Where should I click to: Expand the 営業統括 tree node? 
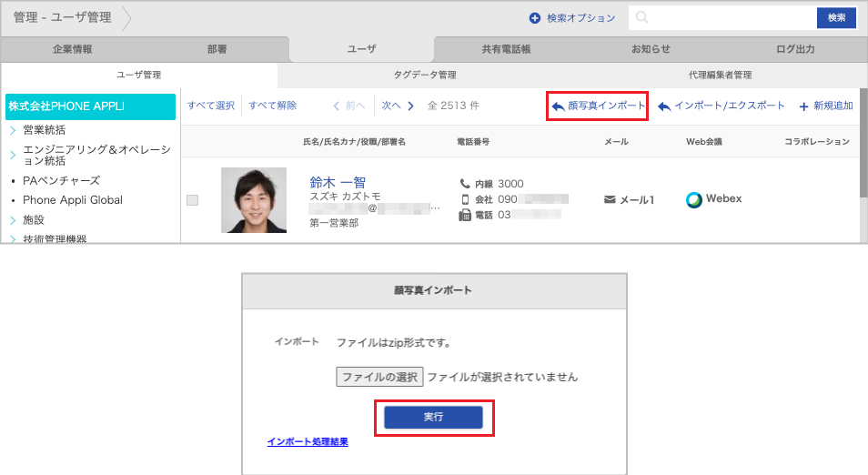13,130
